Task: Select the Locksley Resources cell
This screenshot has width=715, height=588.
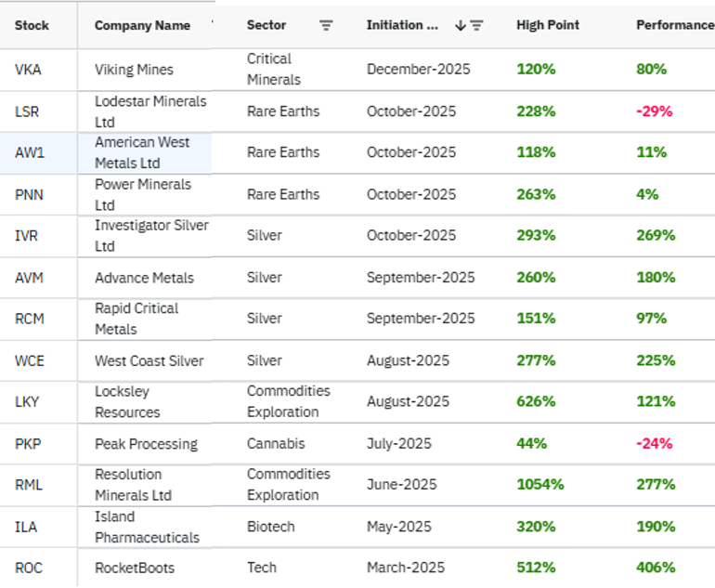Action: (127, 401)
